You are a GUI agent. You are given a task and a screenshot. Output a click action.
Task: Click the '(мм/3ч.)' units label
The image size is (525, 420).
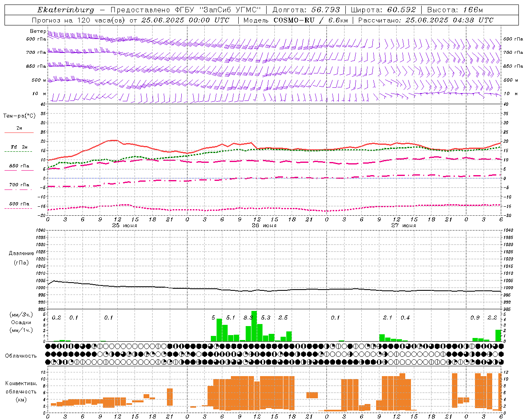point(21,315)
